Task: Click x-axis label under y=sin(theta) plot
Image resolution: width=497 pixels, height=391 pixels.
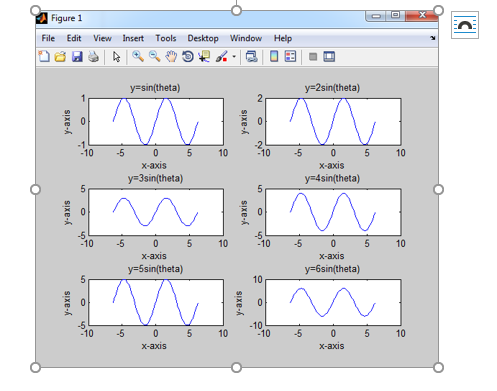Action: (154, 165)
